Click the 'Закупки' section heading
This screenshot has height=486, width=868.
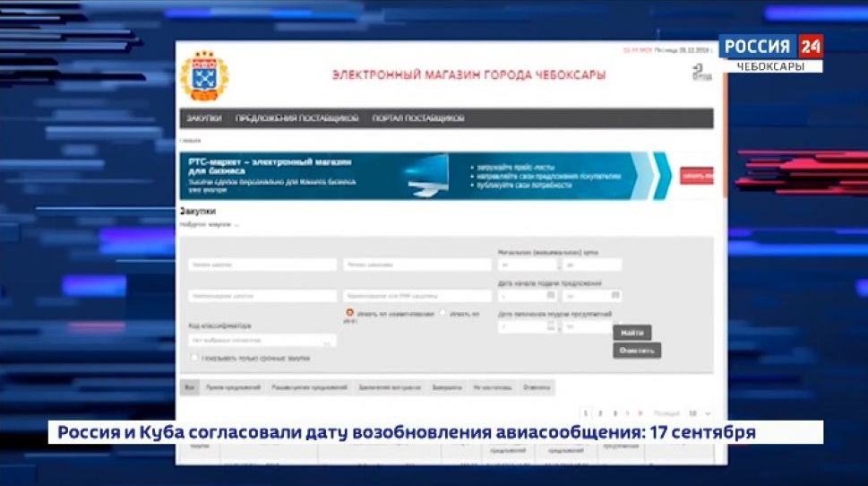[198, 211]
